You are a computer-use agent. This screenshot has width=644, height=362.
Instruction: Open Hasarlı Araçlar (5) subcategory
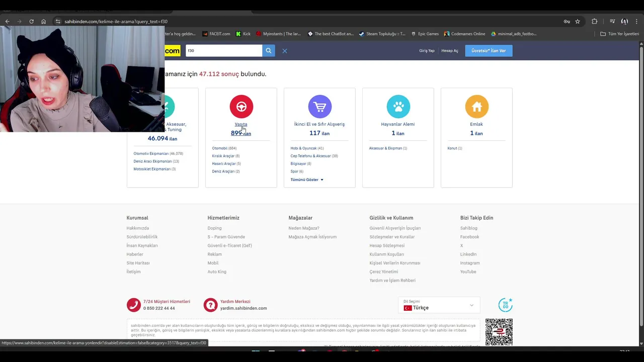tap(226, 163)
